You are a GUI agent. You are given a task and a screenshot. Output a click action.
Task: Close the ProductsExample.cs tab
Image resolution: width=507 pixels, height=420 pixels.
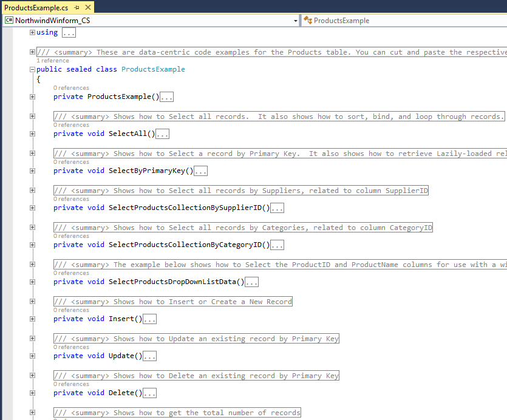tap(87, 7)
